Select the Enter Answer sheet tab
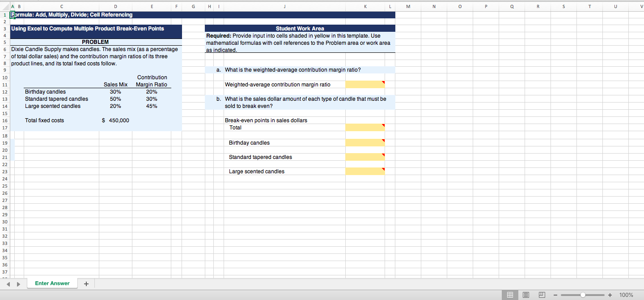 (52, 283)
